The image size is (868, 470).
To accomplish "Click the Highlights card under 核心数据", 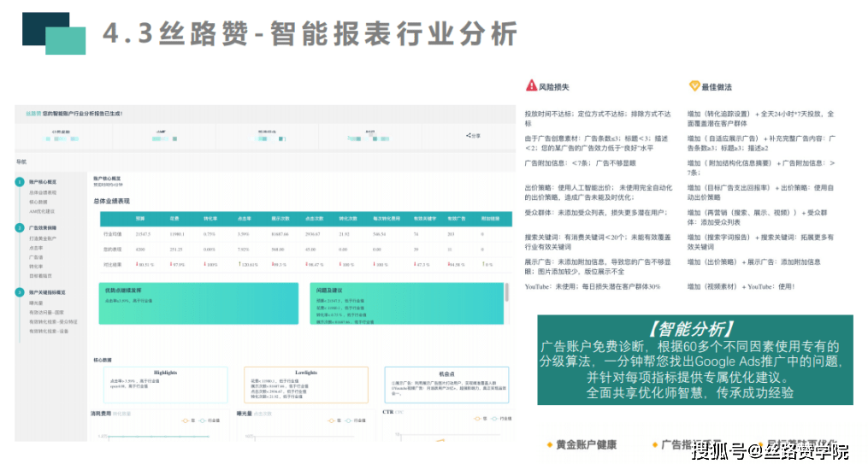I will tap(165, 385).
